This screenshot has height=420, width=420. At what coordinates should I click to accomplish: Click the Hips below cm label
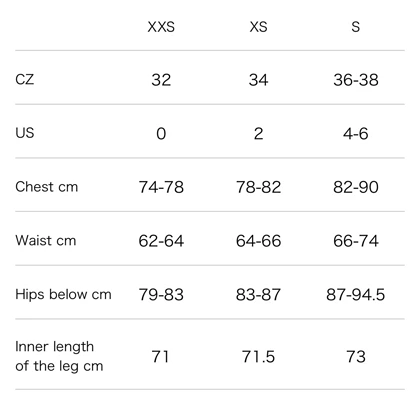click(63, 295)
